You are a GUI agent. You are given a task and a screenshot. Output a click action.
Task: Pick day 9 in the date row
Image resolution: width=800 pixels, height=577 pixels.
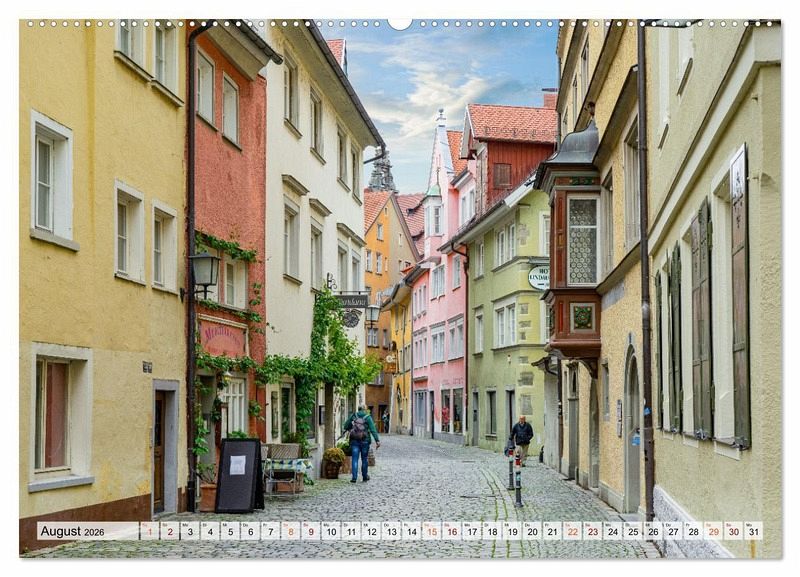point(310,531)
